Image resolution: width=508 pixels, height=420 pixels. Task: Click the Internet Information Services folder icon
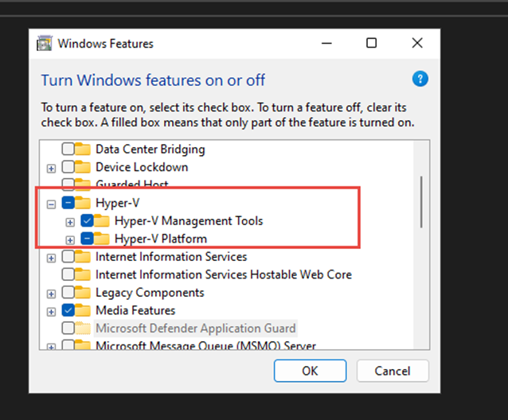point(84,257)
